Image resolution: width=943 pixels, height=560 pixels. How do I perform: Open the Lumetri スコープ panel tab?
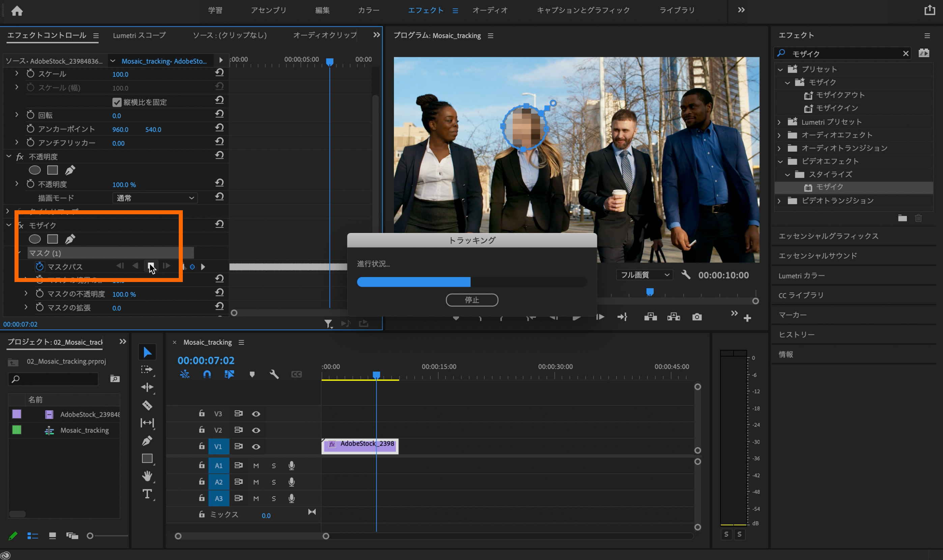pos(139,35)
